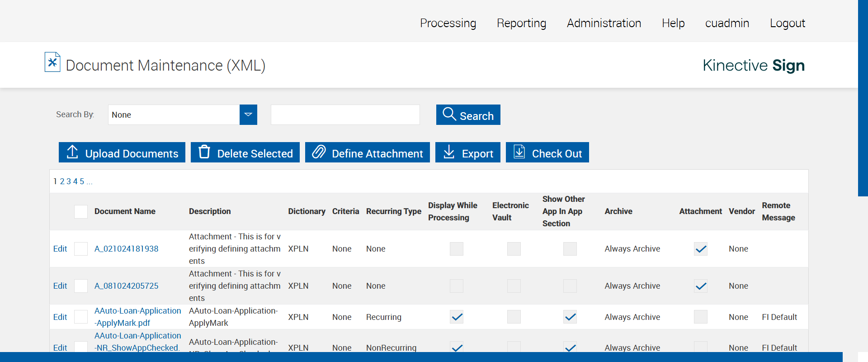
Task: Go to page 2 of results
Action: point(62,181)
